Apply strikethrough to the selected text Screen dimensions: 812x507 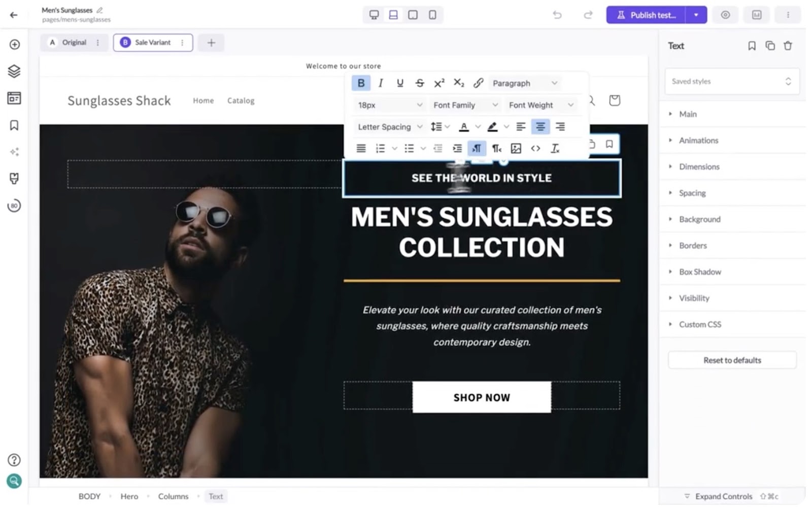pyautogui.click(x=420, y=83)
